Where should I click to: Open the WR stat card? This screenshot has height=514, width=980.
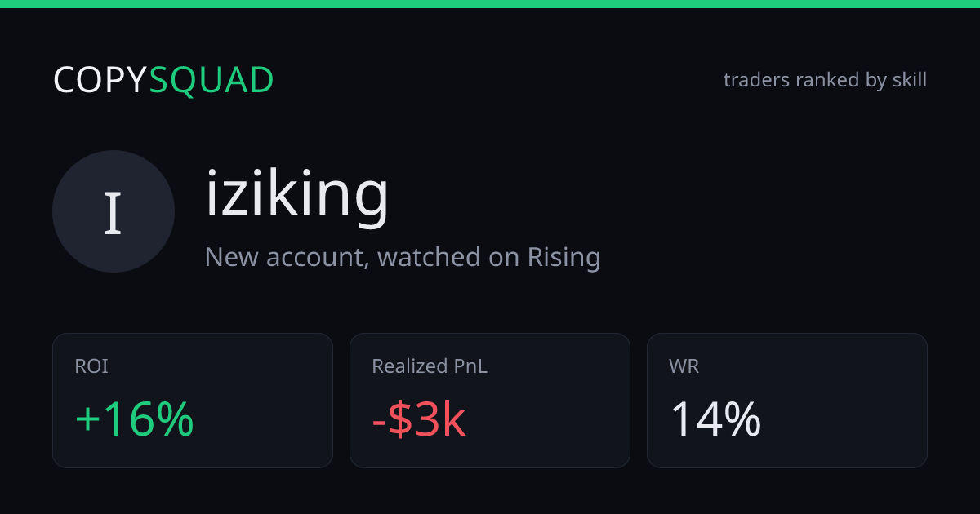(x=787, y=401)
